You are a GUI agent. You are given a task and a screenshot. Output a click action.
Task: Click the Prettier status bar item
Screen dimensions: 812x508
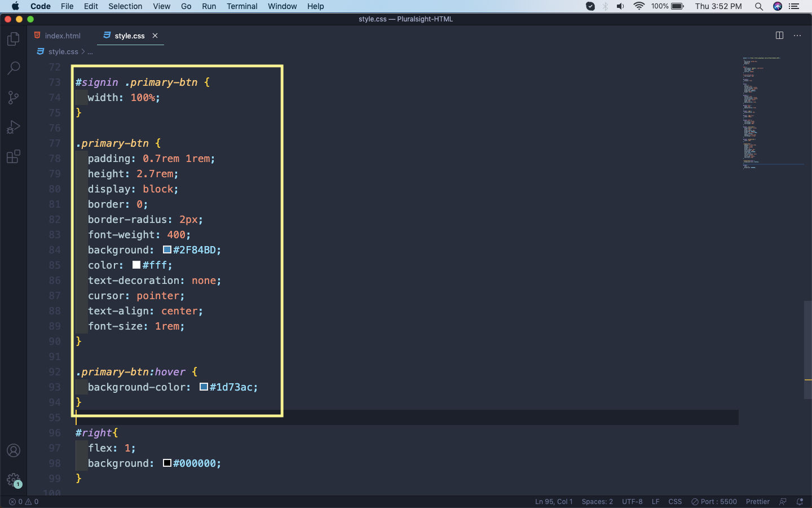[x=757, y=501]
